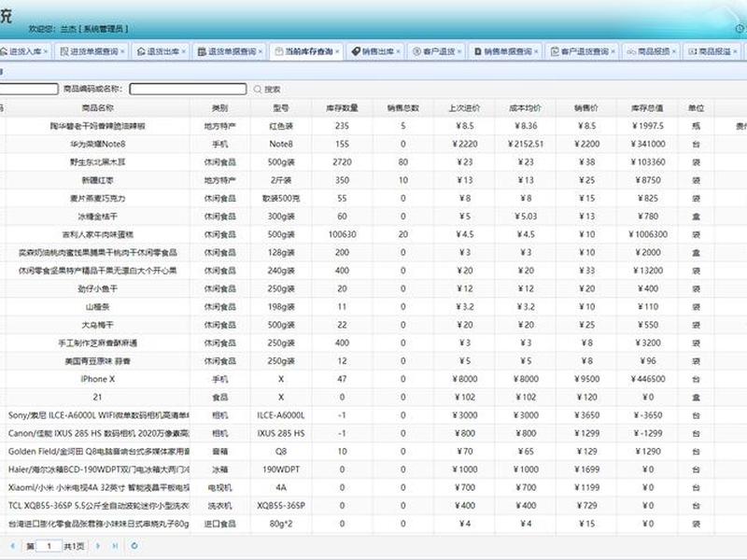Image resolution: width=747 pixels, height=560 pixels.
Task: Click the 搜索 search button
Action: (267, 89)
